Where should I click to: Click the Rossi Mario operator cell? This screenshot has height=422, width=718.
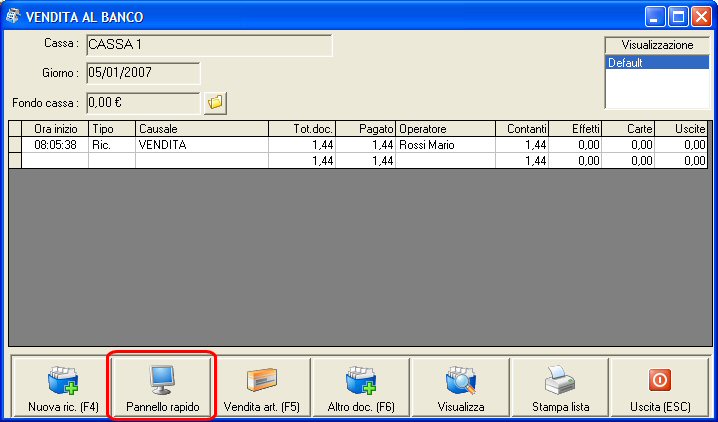point(446,145)
